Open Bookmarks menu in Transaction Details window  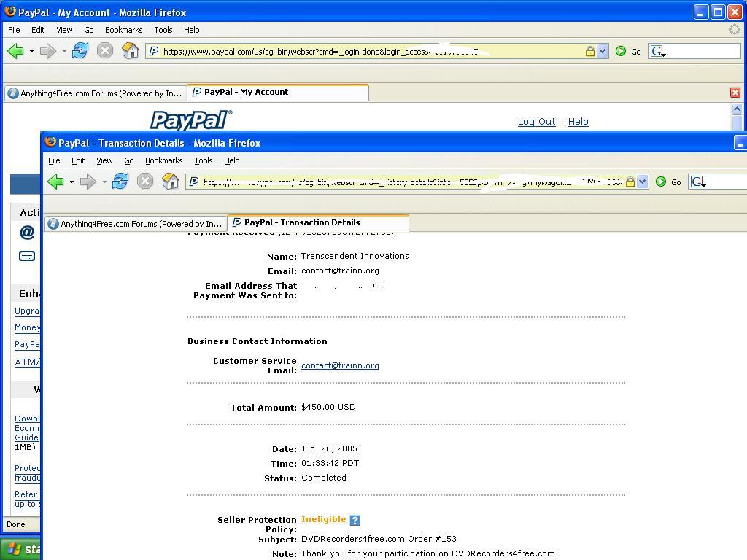(x=163, y=160)
